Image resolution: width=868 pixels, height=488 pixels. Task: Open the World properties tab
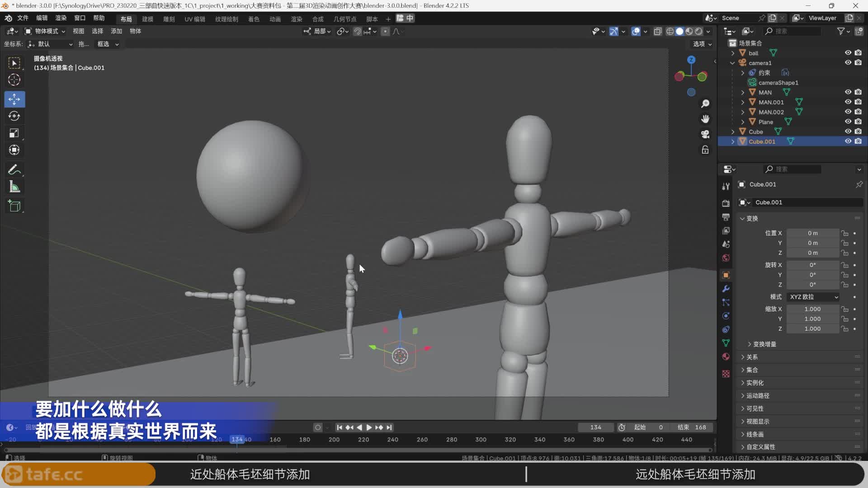(x=726, y=258)
